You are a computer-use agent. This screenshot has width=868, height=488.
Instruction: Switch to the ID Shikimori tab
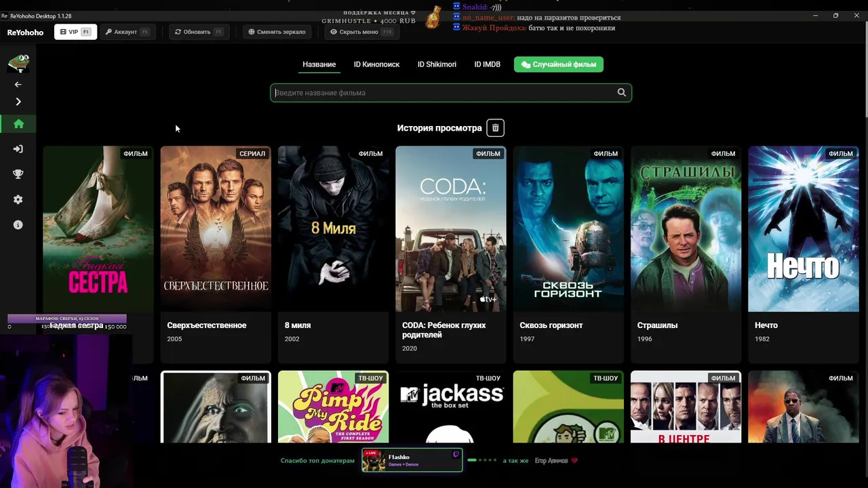[437, 64]
